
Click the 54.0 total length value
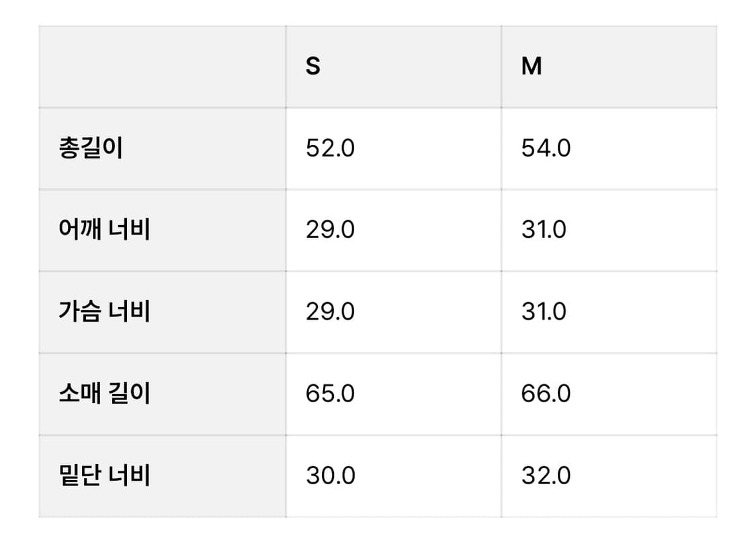[x=546, y=148]
